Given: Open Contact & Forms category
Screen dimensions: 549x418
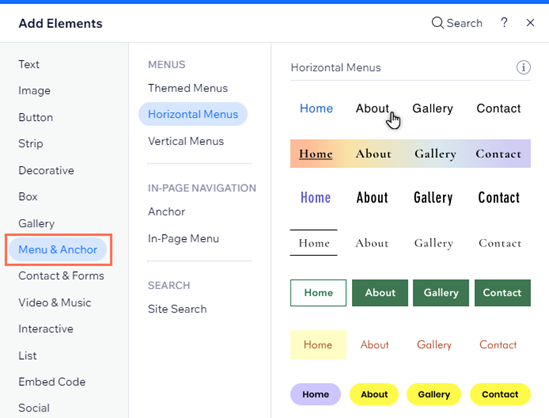Looking at the screenshot, I should point(61,276).
